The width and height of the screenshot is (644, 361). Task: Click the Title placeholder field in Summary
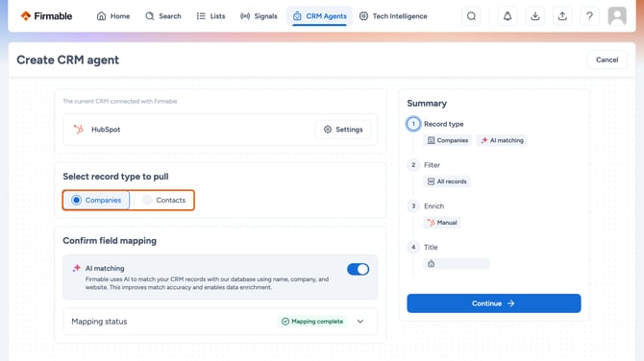pyautogui.click(x=457, y=263)
